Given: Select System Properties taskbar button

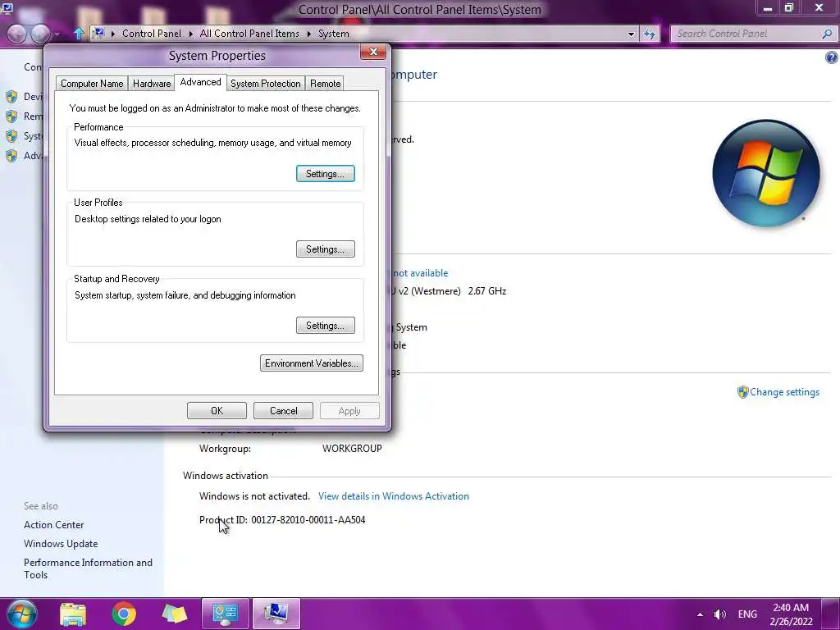Looking at the screenshot, I should coord(276,614).
